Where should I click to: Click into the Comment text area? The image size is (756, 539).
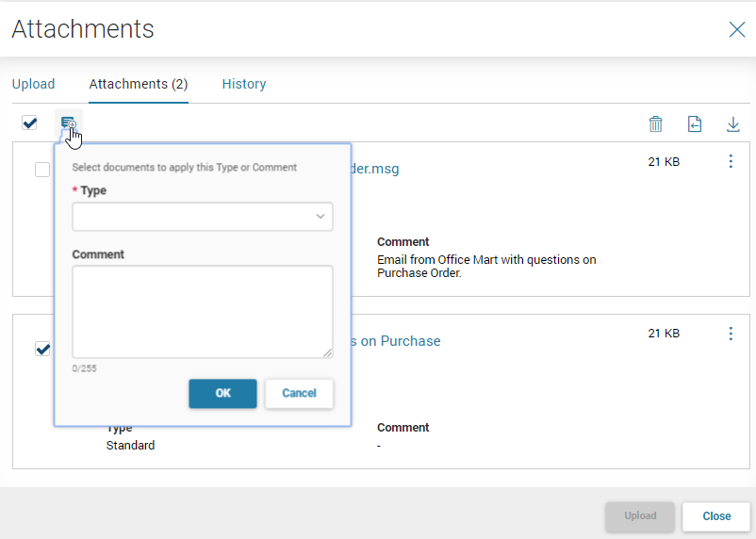click(x=203, y=312)
